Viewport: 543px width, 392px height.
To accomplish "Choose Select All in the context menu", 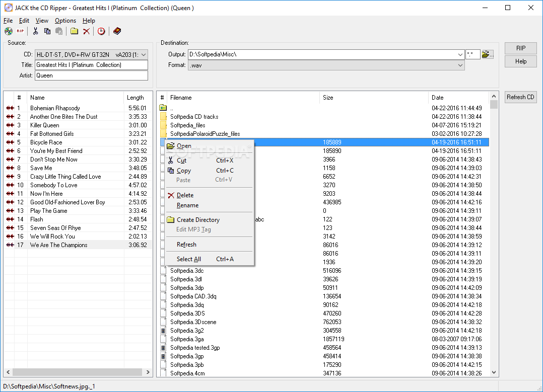I will click(x=210, y=259).
